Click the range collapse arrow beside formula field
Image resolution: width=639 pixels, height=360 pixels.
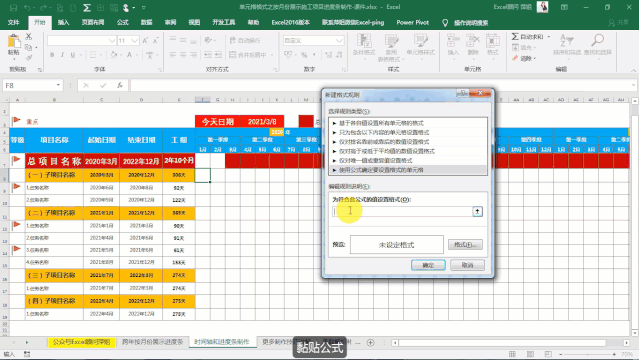[477, 211]
